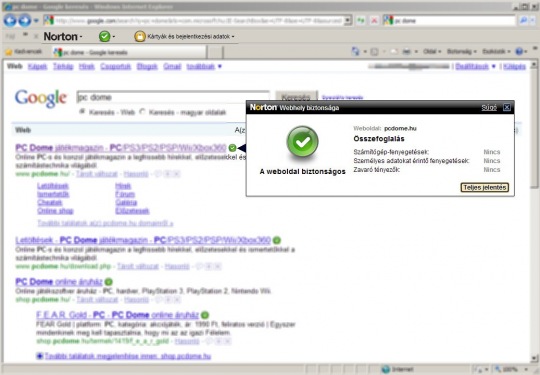
Task: Click the red Stop loading icon
Action: [x=374, y=21]
